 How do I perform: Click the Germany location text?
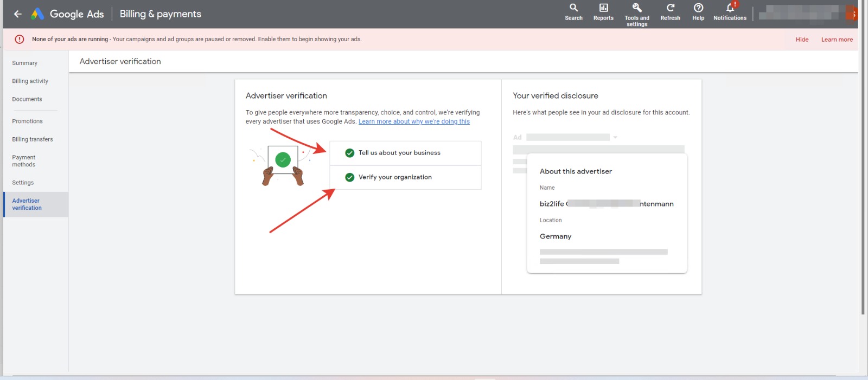click(x=556, y=236)
